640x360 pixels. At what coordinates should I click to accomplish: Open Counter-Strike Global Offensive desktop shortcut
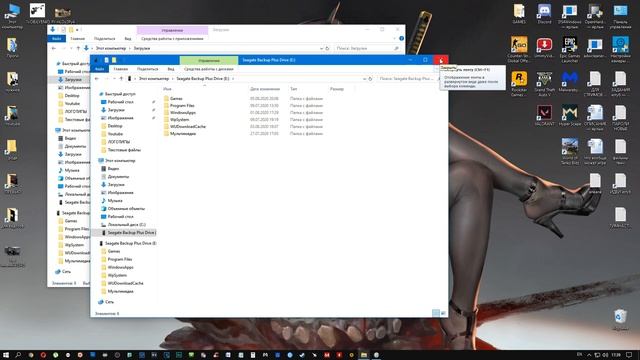coord(519,49)
